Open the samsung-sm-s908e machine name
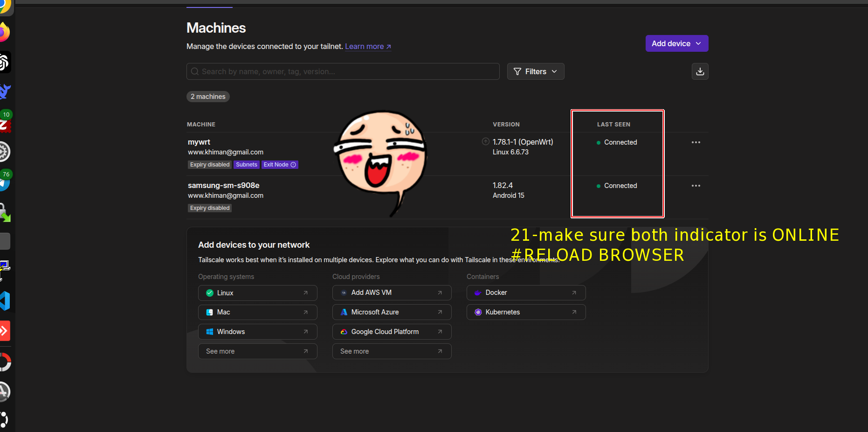Image resolution: width=868 pixels, height=432 pixels. pos(224,185)
